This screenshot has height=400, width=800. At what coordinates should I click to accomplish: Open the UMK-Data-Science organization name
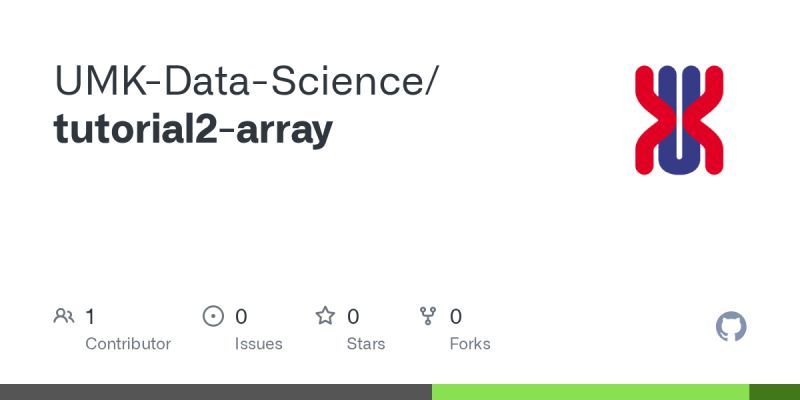coord(239,81)
